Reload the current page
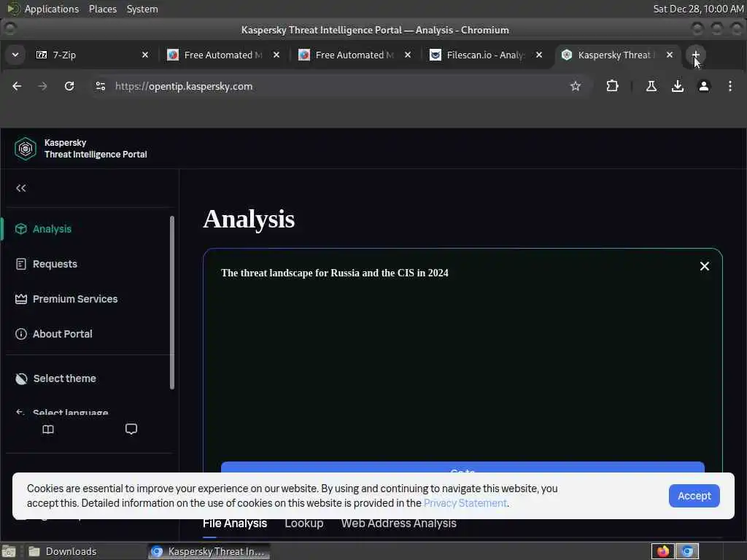The image size is (747, 560). point(69,86)
